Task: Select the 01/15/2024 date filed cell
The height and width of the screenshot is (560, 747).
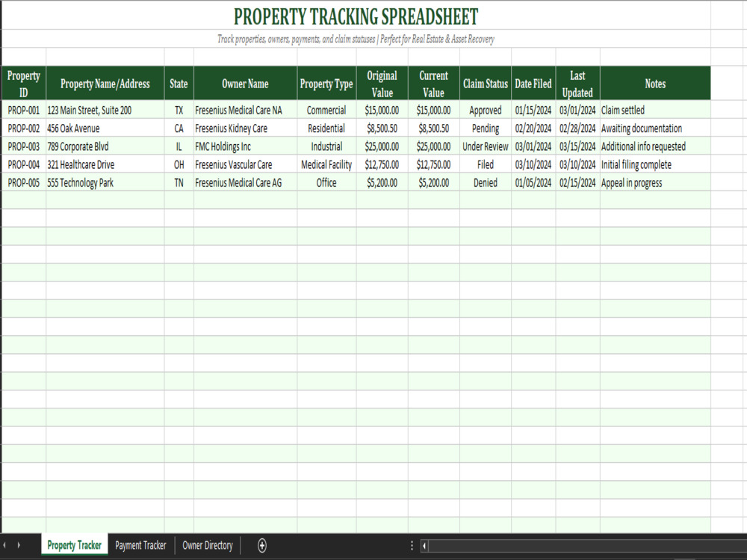Action: pos(533,110)
